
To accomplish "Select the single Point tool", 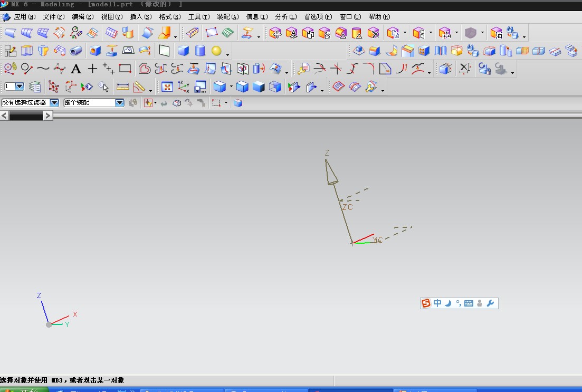I will click(x=92, y=69).
